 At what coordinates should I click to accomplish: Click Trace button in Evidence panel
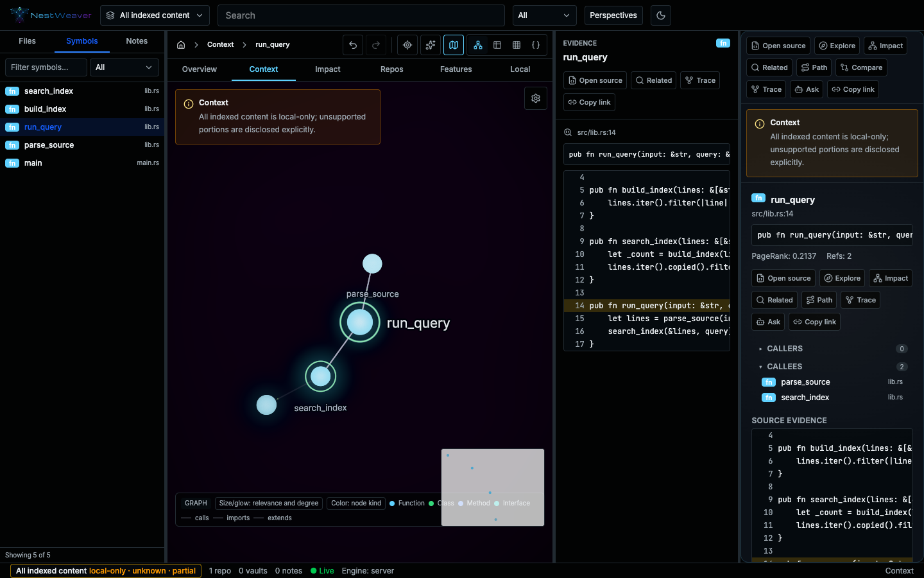(x=700, y=80)
